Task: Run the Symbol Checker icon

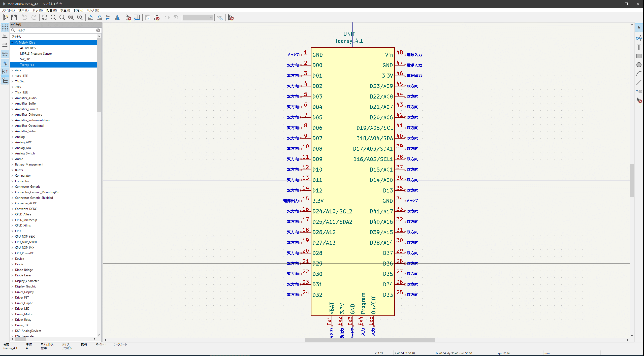Action: (156, 17)
